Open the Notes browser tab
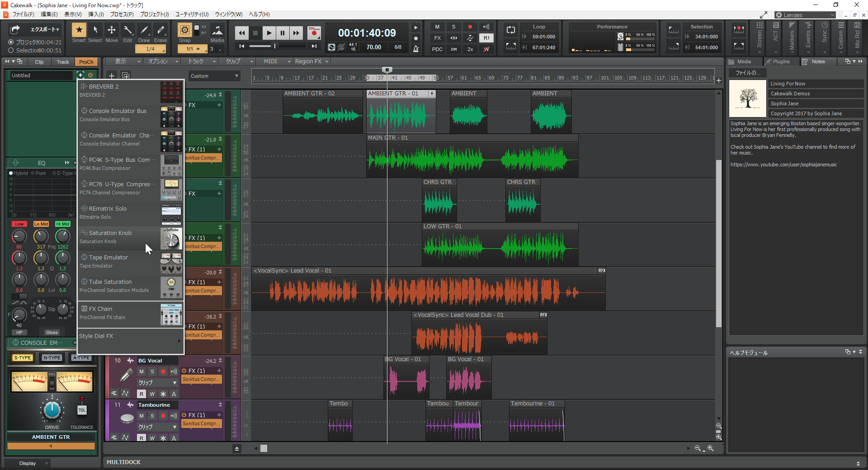The image size is (868, 470). point(818,61)
